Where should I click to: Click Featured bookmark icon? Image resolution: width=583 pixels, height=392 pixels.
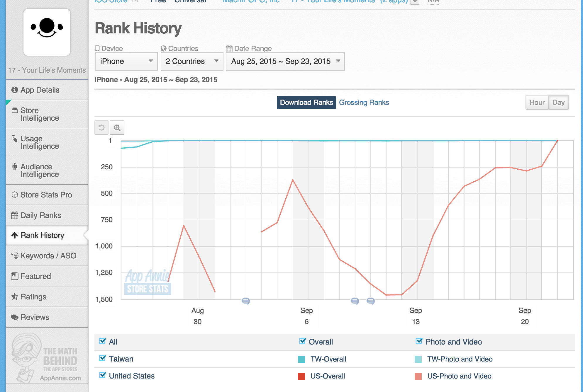[14, 276]
